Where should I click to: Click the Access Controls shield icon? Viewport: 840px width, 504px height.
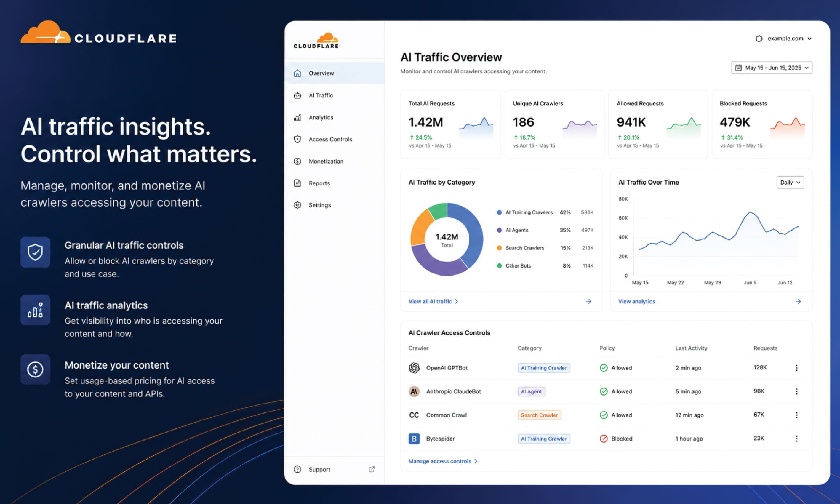(297, 139)
